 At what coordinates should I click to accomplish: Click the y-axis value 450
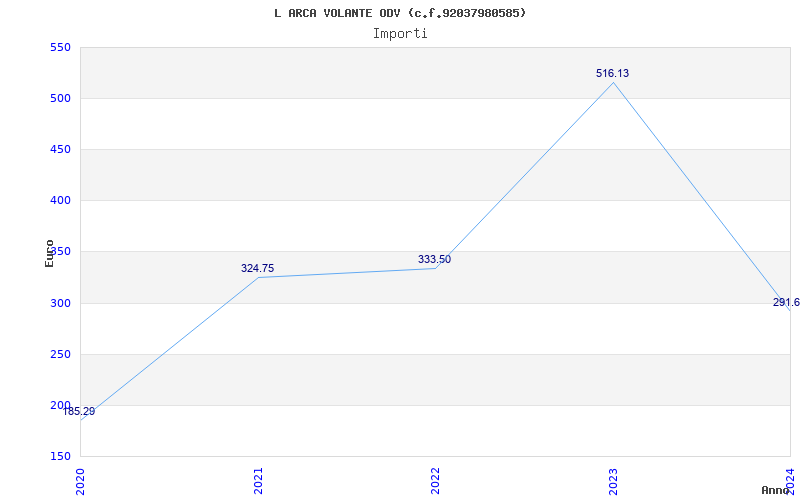[60, 149]
